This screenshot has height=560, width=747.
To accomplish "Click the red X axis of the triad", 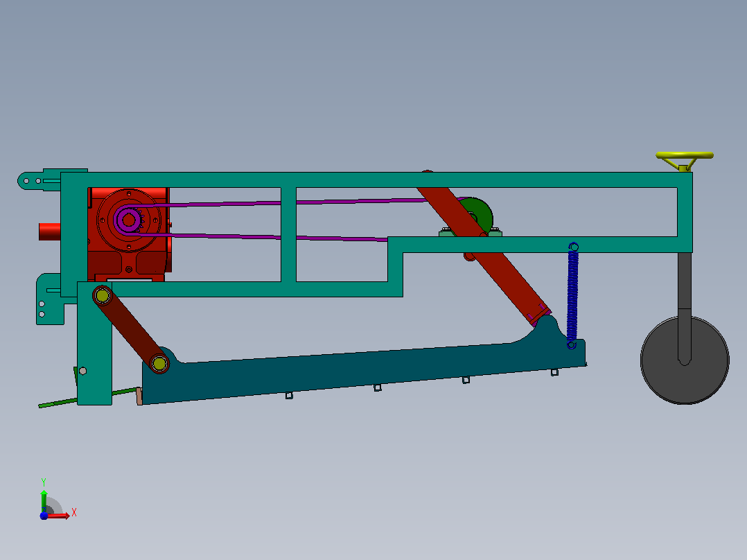I will pos(58,516).
